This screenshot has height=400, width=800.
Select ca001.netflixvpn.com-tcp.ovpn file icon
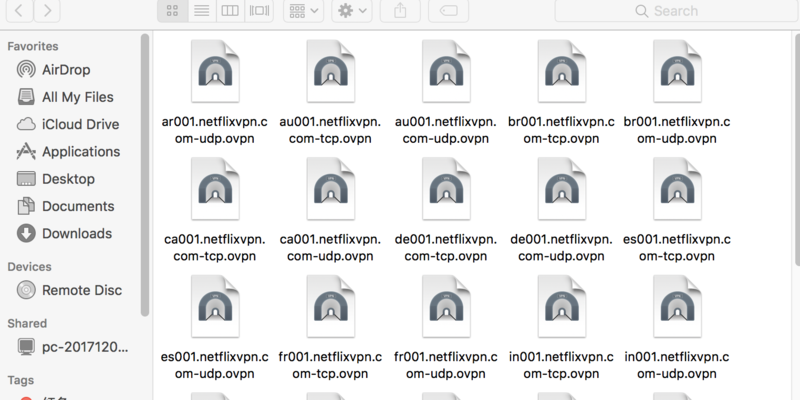tap(215, 189)
